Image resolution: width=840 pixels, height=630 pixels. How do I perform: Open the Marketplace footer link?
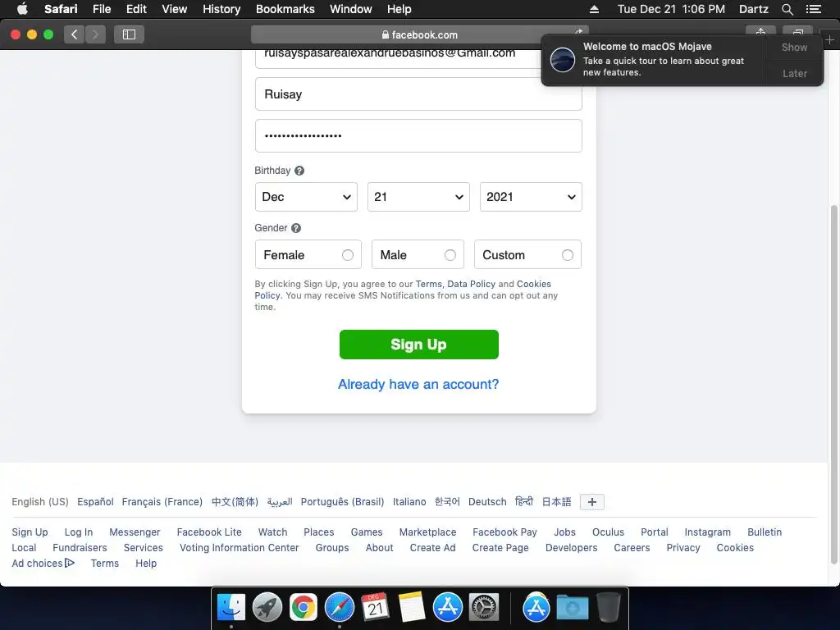[427, 532]
